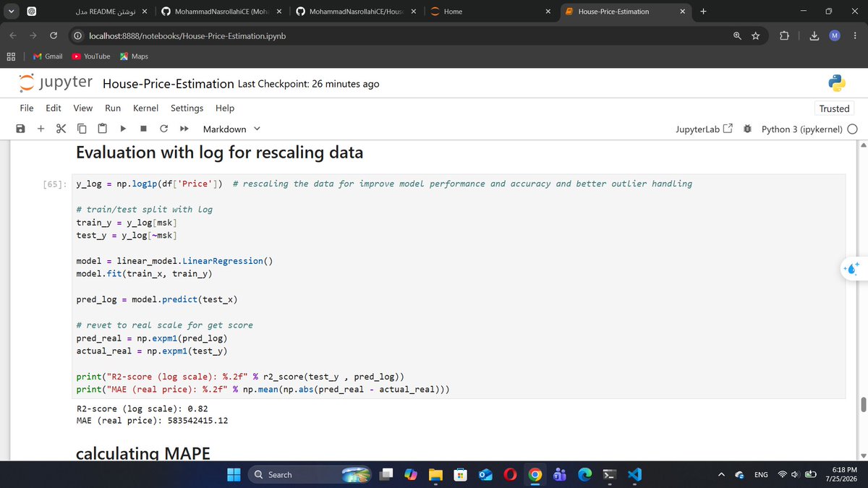Bookmark this page with star icon
This screenshot has width=868, height=488.
(x=755, y=36)
